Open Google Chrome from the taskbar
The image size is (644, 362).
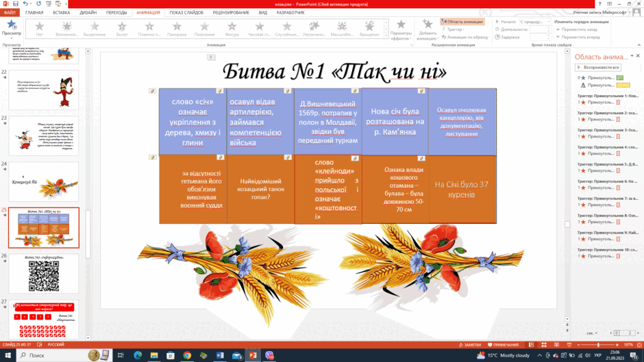(x=187, y=355)
